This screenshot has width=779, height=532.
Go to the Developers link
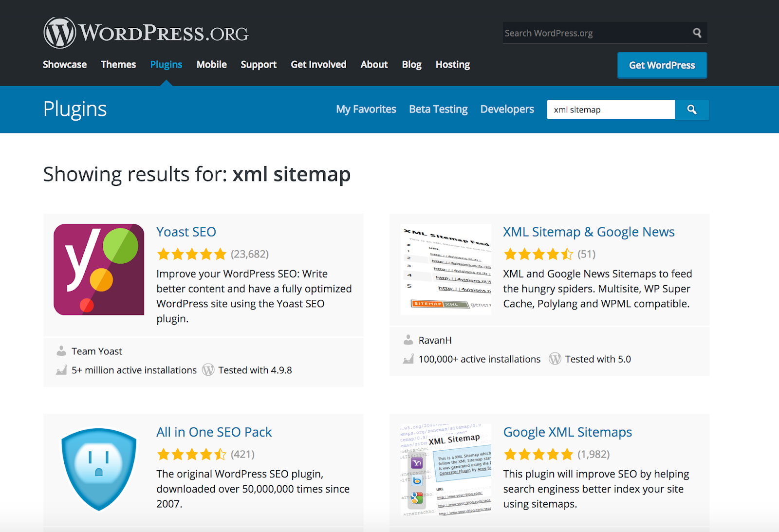(507, 110)
